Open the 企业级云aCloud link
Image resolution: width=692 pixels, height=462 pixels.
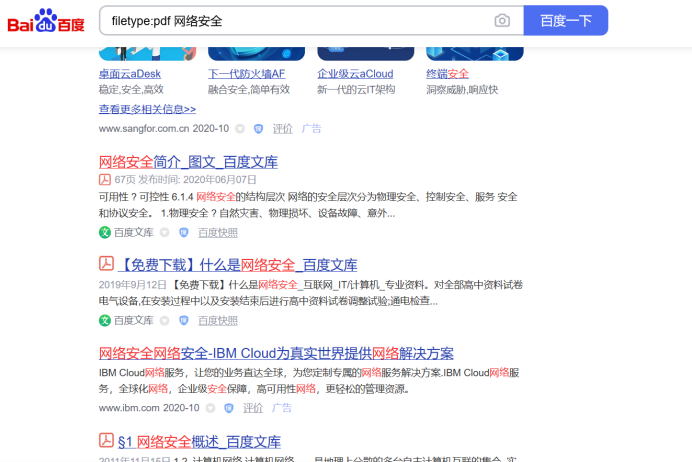[355, 74]
